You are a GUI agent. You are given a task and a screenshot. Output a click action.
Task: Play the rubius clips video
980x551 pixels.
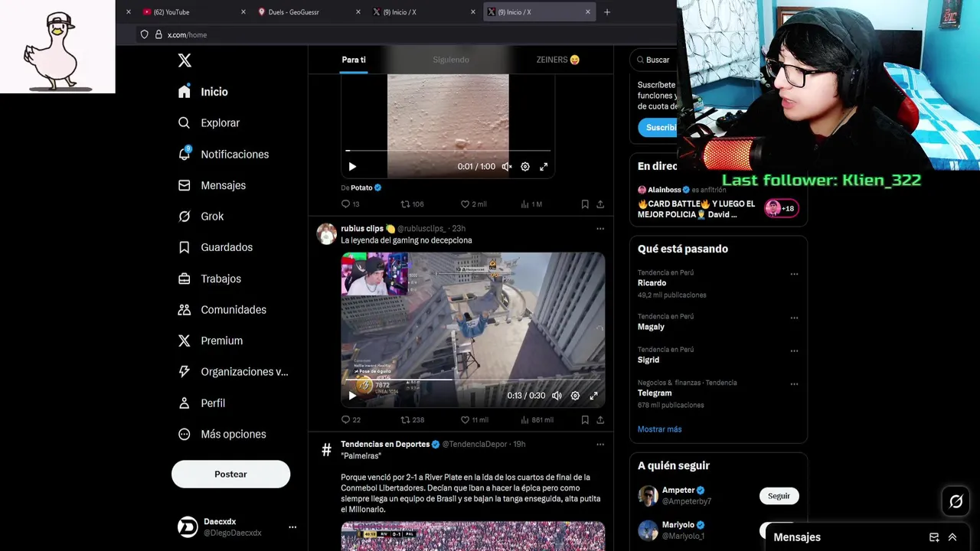point(352,396)
